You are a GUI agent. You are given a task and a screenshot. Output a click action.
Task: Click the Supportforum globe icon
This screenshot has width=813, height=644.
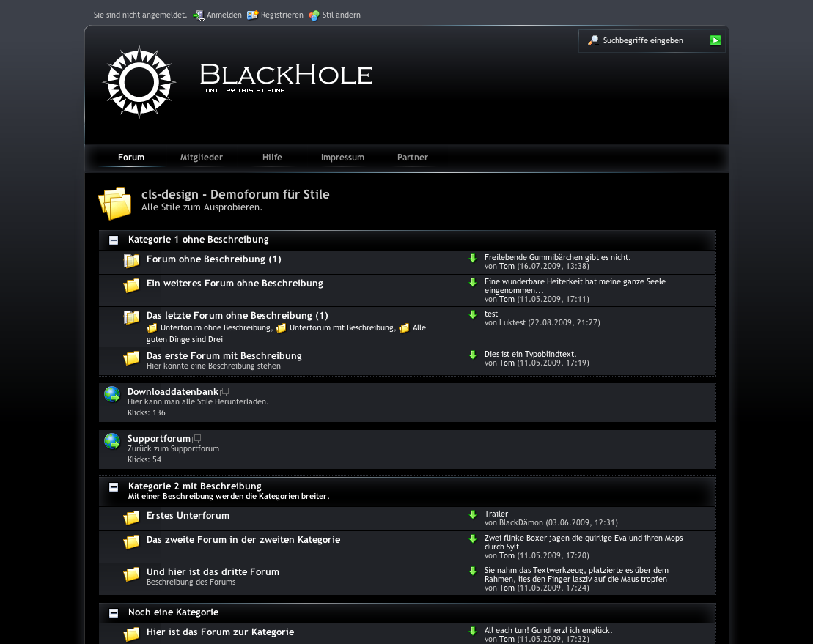(112, 442)
